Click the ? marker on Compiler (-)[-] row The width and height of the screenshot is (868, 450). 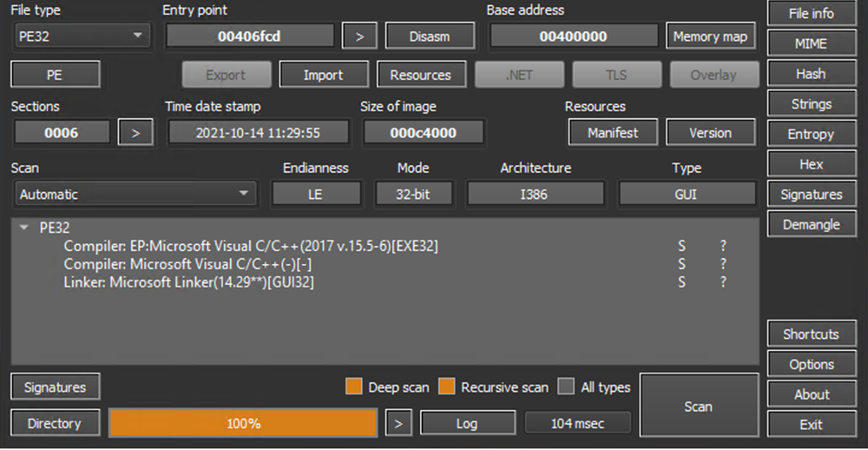pyautogui.click(x=723, y=264)
